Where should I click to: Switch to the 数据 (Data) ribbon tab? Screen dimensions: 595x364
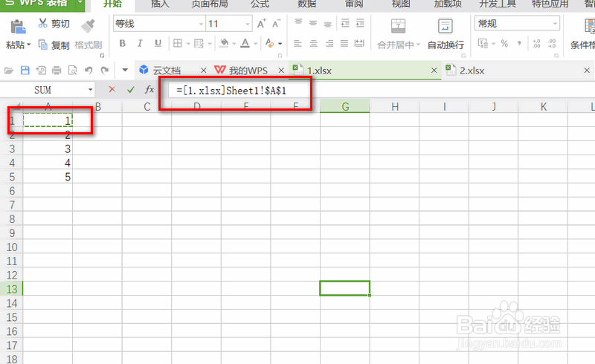pos(306,4)
